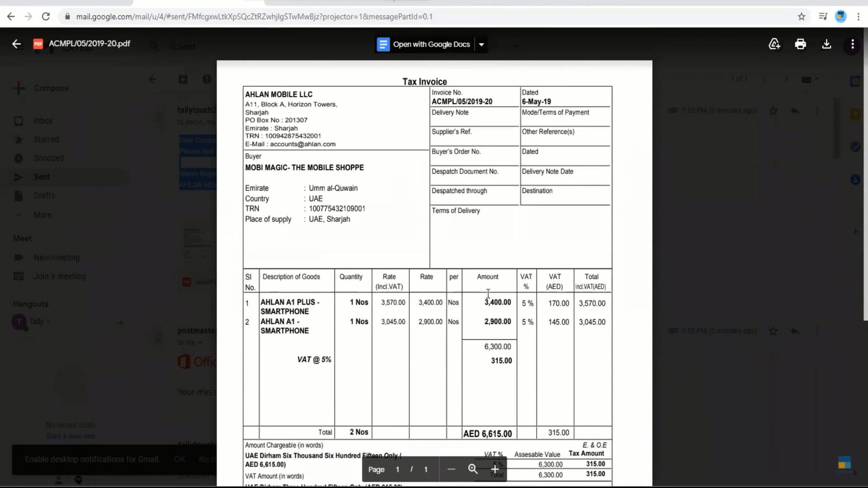
Task: Bookmark the current page via the star
Action: tap(801, 17)
